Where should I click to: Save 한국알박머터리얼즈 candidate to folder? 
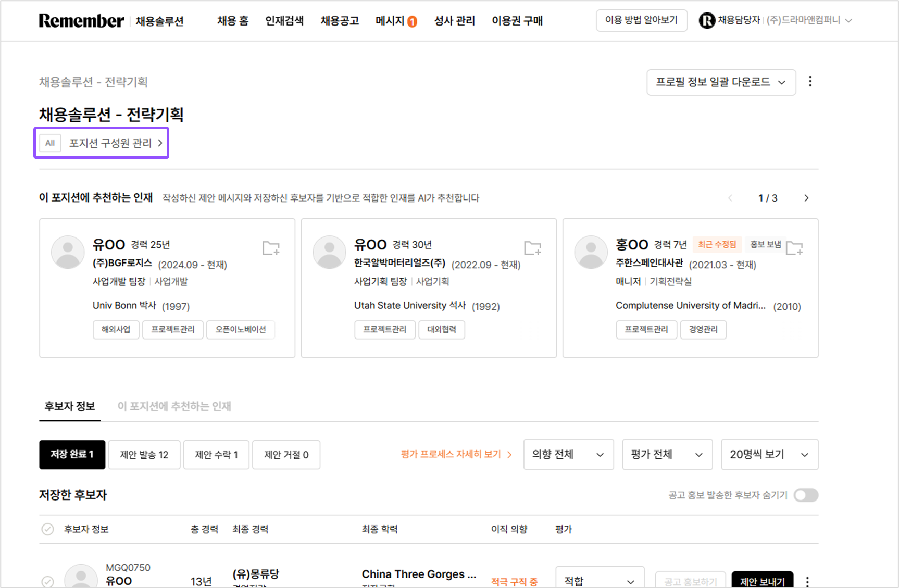pos(532,248)
